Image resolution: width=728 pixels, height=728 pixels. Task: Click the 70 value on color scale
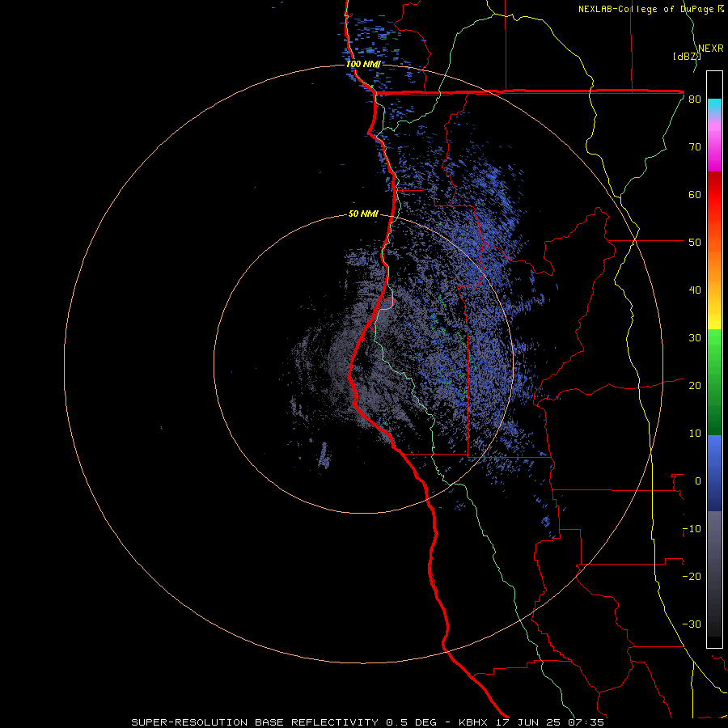pyautogui.click(x=695, y=147)
